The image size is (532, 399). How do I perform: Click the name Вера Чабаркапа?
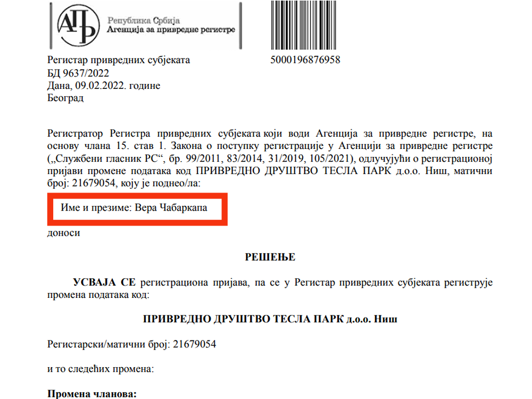click(171, 207)
